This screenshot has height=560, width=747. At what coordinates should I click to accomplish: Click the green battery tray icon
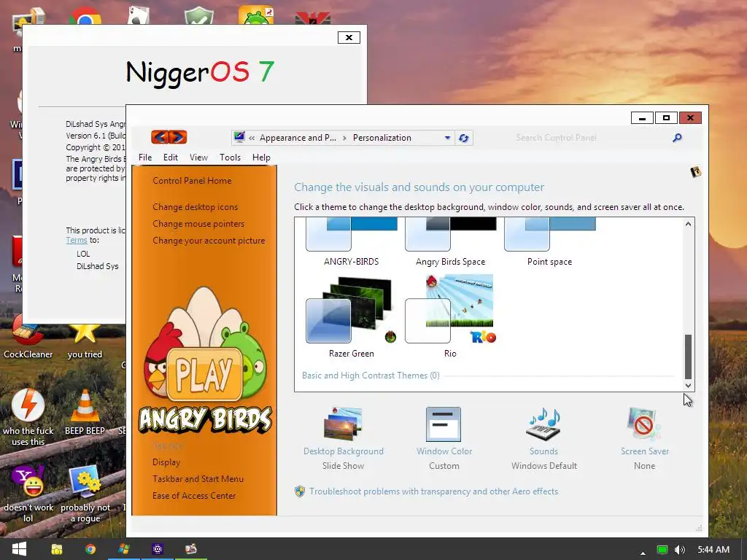[x=662, y=550]
